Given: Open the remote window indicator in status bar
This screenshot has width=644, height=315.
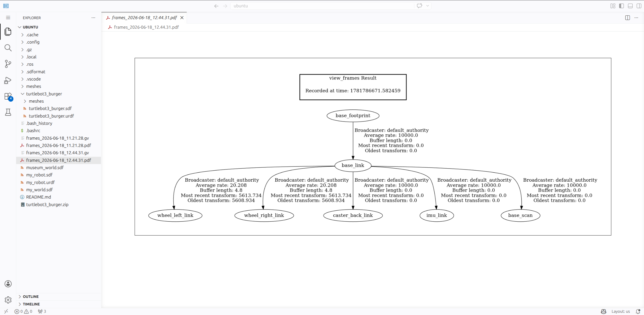Looking at the screenshot, I should (6, 311).
